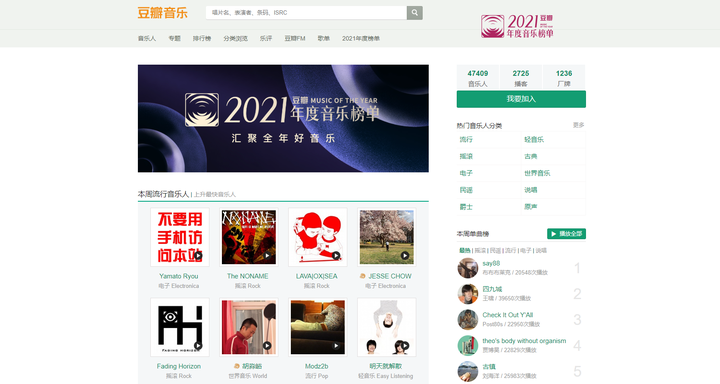
Task: Click the 四九城 song avatar
Action: tap(468, 294)
